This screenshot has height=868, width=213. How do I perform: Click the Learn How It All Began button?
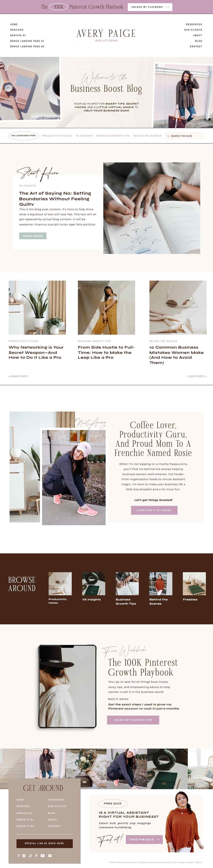pyautogui.click(x=154, y=510)
